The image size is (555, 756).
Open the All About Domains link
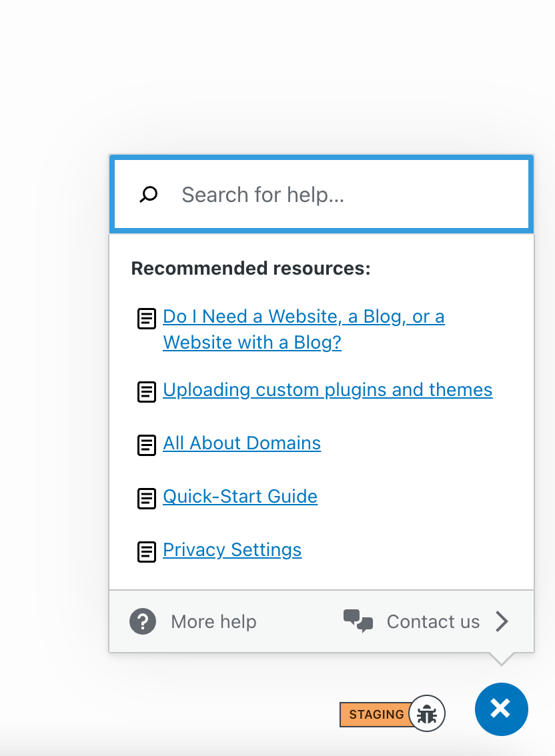(x=242, y=443)
